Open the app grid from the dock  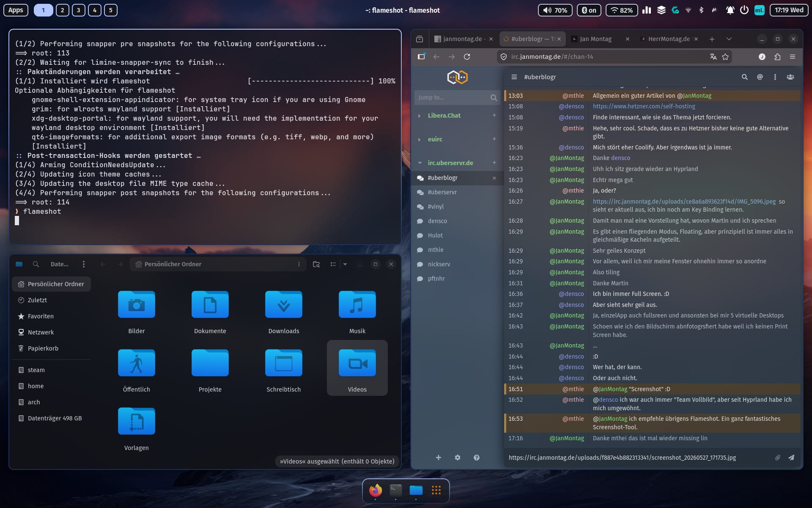(x=436, y=490)
